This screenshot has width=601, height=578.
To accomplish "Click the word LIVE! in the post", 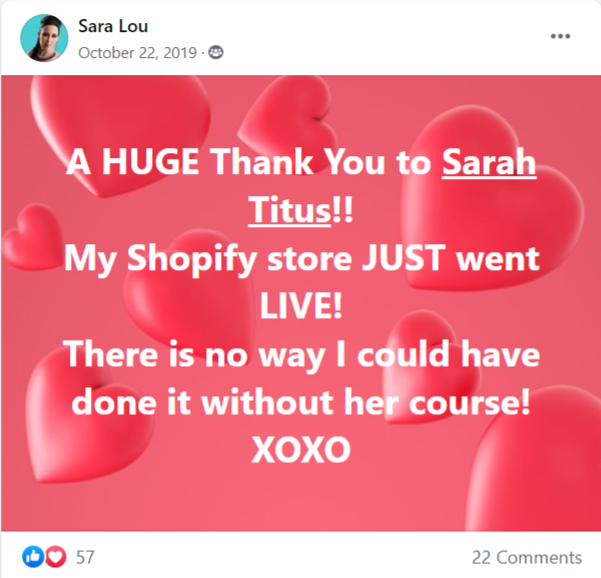I will coord(301,306).
